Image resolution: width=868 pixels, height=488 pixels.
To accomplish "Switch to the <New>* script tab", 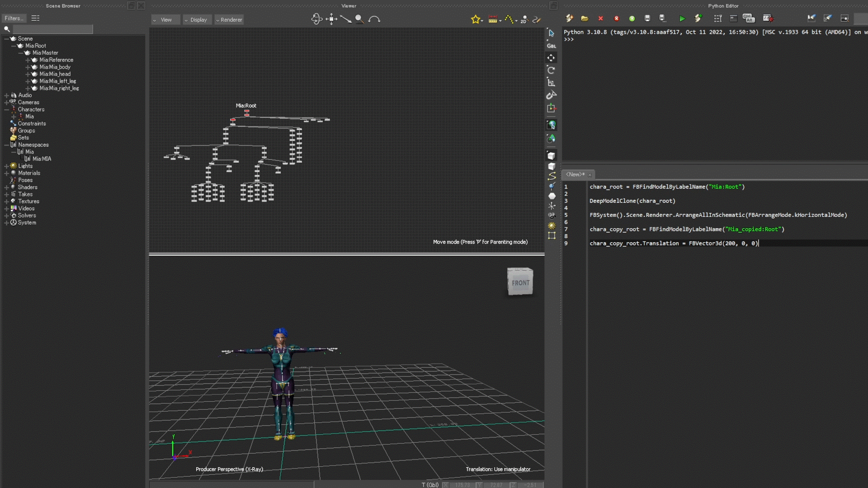I will tap(575, 174).
